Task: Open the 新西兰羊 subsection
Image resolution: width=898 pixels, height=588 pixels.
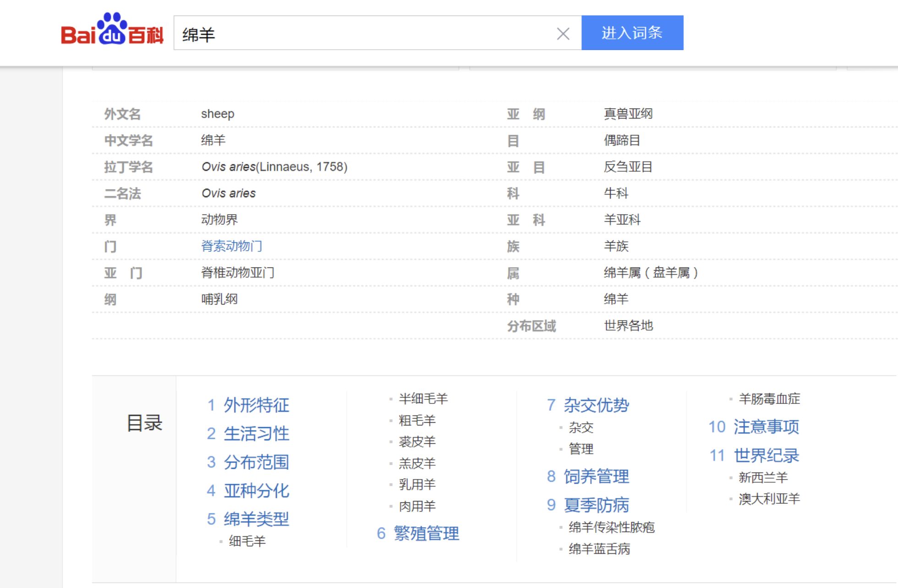Action: 763,478
